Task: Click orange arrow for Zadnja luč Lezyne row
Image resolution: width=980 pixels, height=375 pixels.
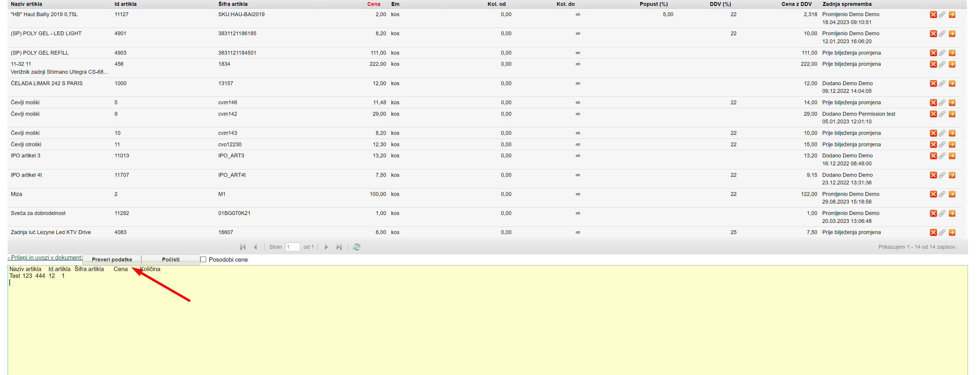Action: pyautogui.click(x=952, y=232)
